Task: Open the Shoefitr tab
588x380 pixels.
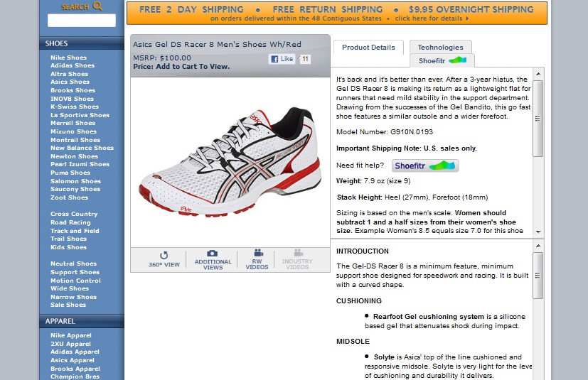Action: (x=442, y=60)
